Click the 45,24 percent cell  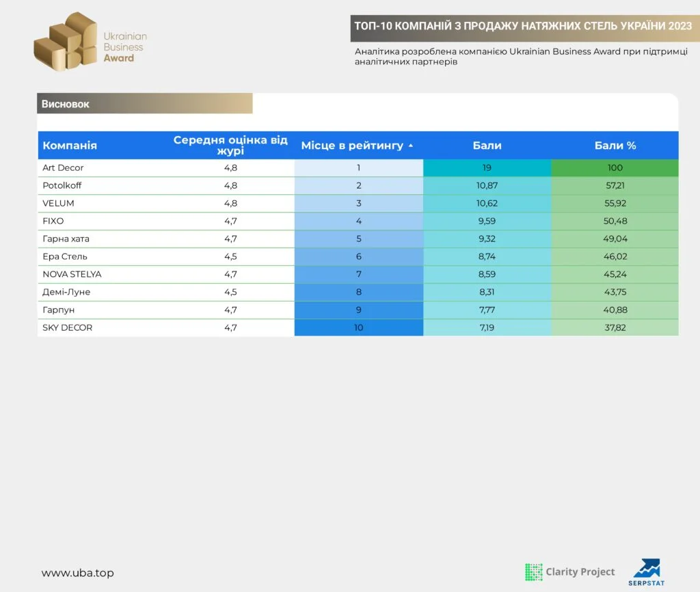pos(615,274)
